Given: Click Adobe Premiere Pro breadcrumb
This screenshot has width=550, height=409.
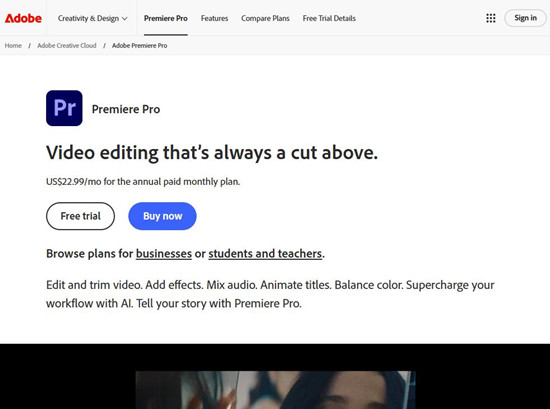Looking at the screenshot, I should (140, 46).
